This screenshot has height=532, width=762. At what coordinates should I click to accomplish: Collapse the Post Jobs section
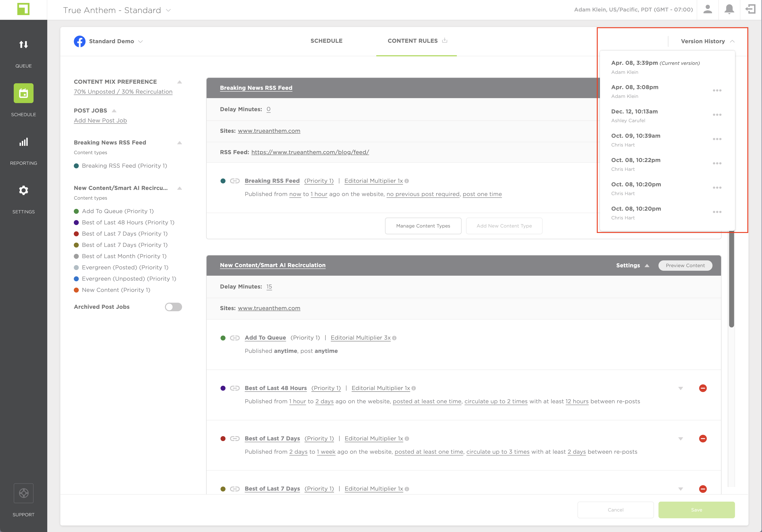tap(114, 111)
